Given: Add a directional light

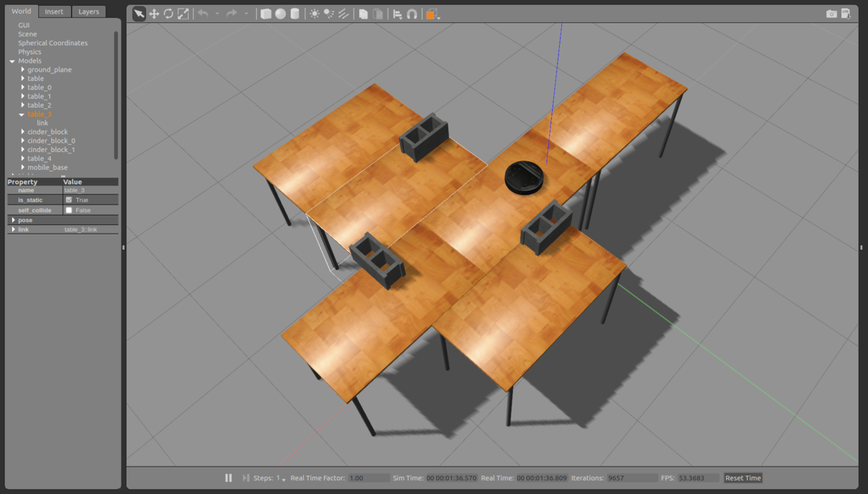Looking at the screenshot, I should (x=343, y=14).
